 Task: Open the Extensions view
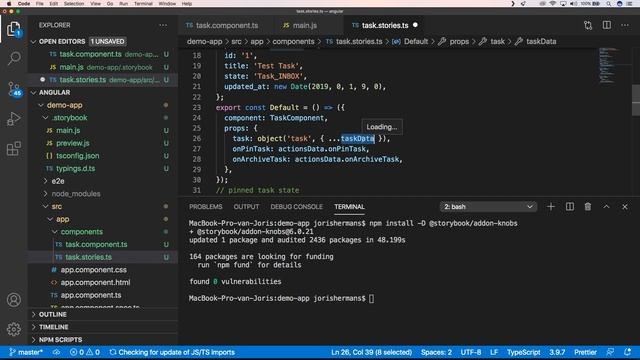click(x=14, y=149)
